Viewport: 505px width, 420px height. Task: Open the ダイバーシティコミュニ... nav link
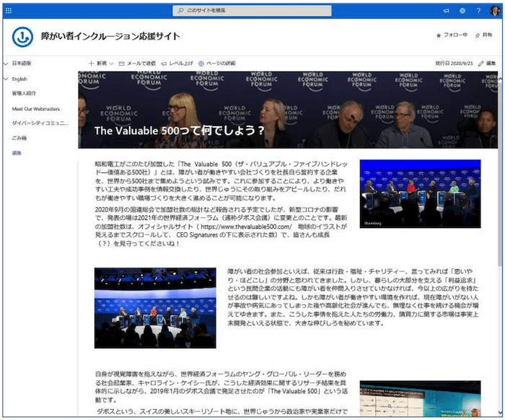(x=40, y=123)
